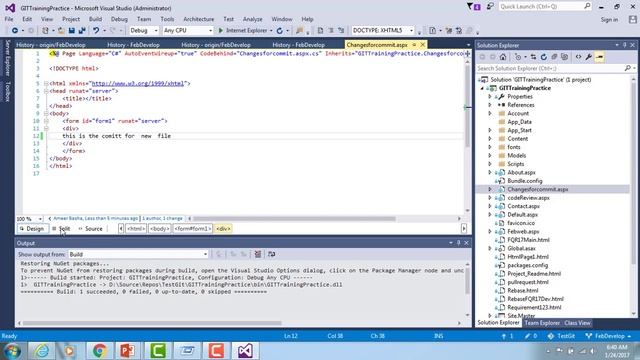
Task: Start debugging with the green play icon
Action: [221, 31]
